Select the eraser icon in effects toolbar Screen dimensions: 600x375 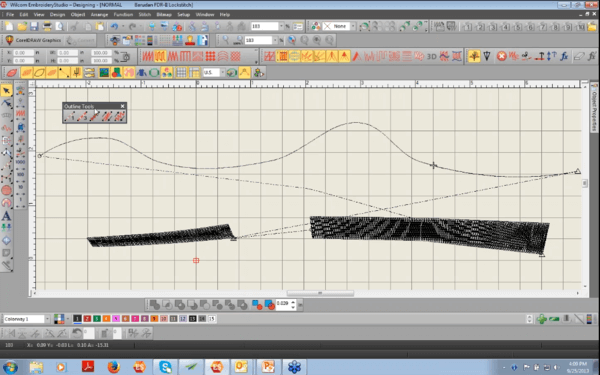pyautogui.click(x=579, y=56)
